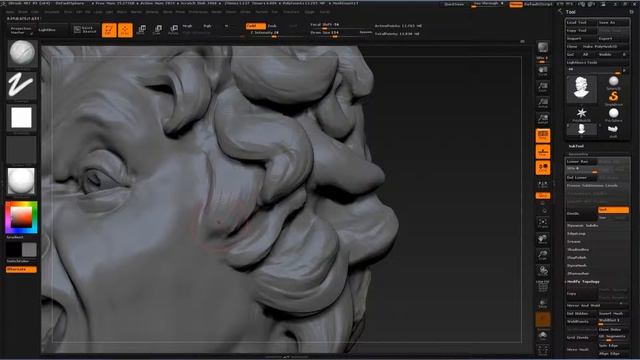This screenshot has width=640, height=360.
Task: Click the right-shelf Scale view icon
Action: 542,255
